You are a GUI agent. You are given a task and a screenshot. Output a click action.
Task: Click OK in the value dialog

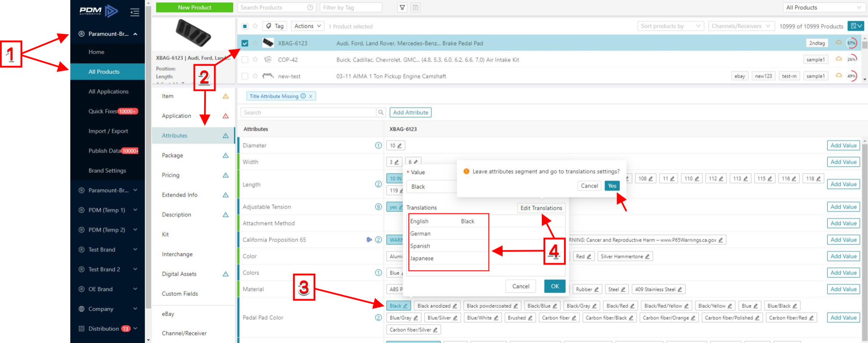tap(555, 286)
